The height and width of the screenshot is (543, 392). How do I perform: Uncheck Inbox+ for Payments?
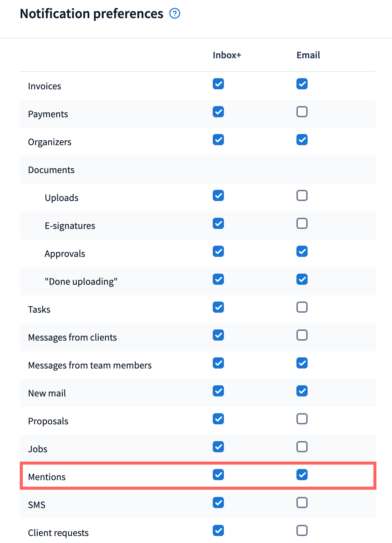pyautogui.click(x=218, y=112)
